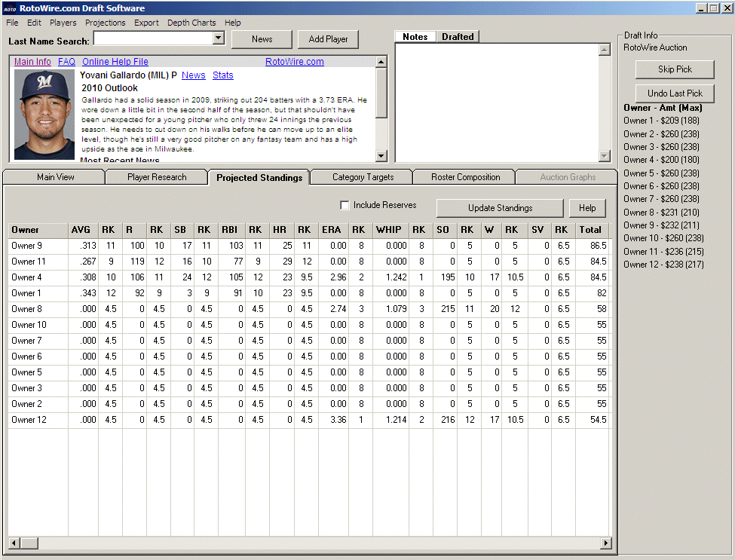The image size is (735, 560).
Task: Click 'Owner 8 - $231 (210)' in Draft Info
Action: [661, 213]
